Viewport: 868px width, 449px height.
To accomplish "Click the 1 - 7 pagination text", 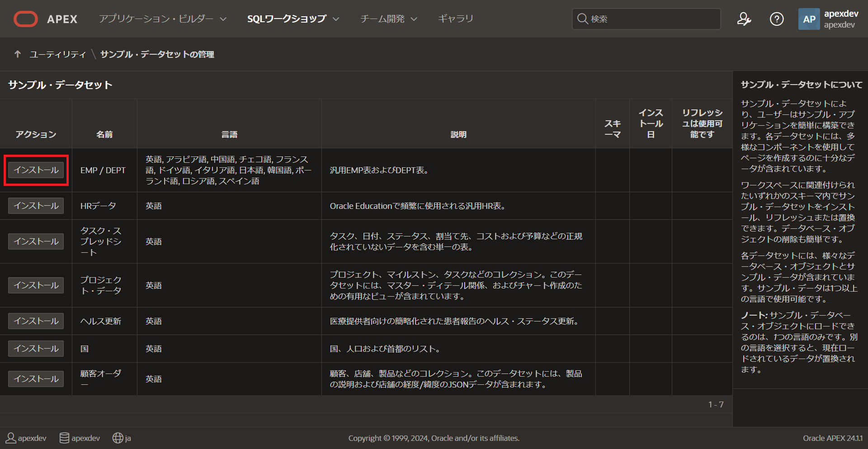I will [x=716, y=404].
